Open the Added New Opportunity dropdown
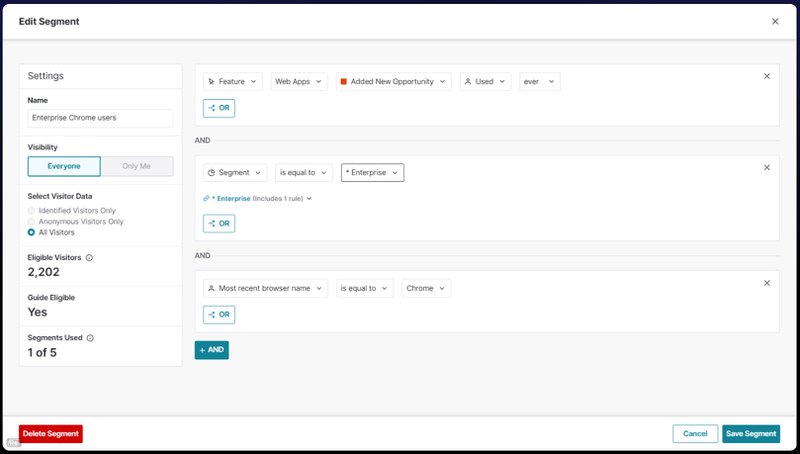Image resolution: width=800 pixels, height=454 pixels. click(x=393, y=82)
